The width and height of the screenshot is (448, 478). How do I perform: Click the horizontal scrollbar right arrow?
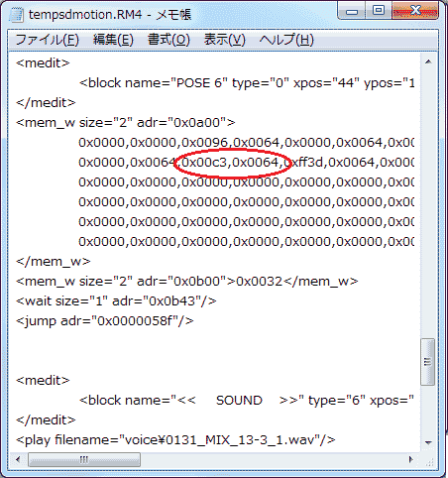[x=411, y=459]
